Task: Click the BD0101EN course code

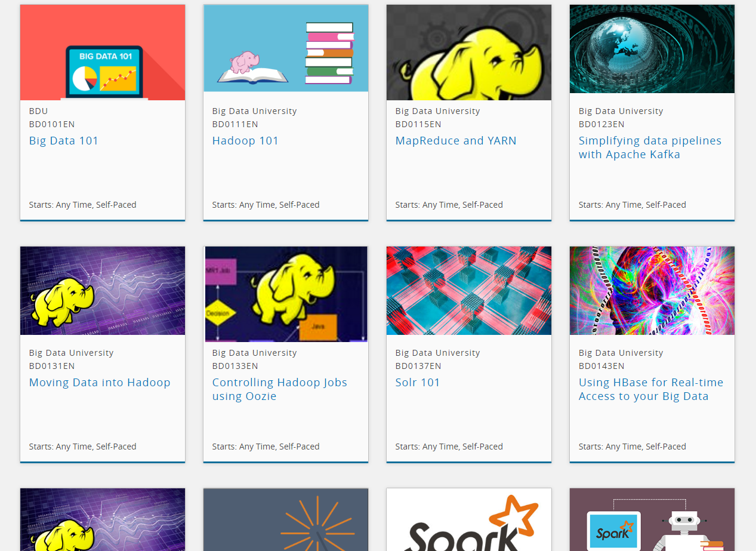Action: click(x=52, y=124)
